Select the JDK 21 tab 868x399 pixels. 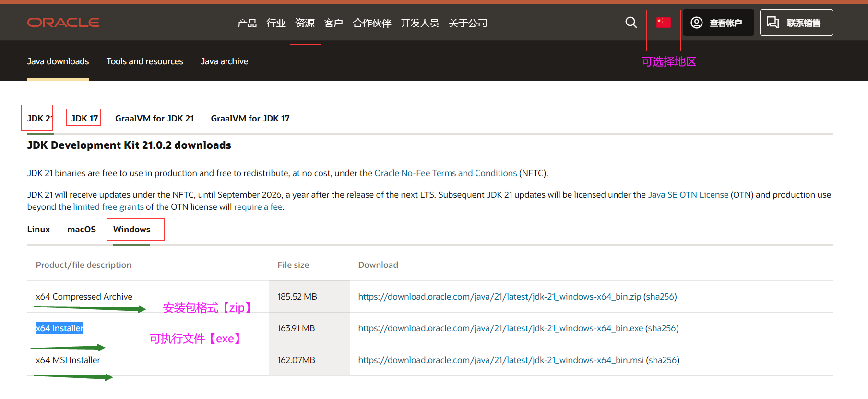click(x=40, y=119)
